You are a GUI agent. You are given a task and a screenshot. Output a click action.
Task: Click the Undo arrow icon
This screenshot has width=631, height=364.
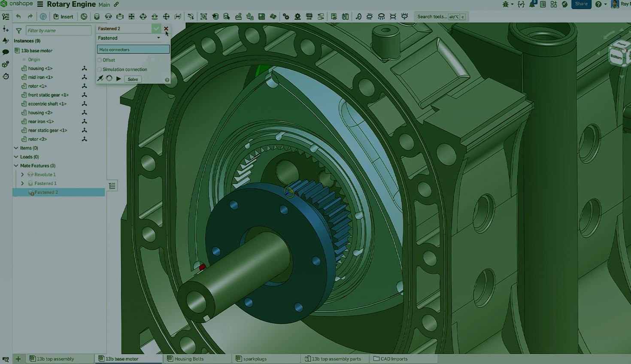point(18,17)
